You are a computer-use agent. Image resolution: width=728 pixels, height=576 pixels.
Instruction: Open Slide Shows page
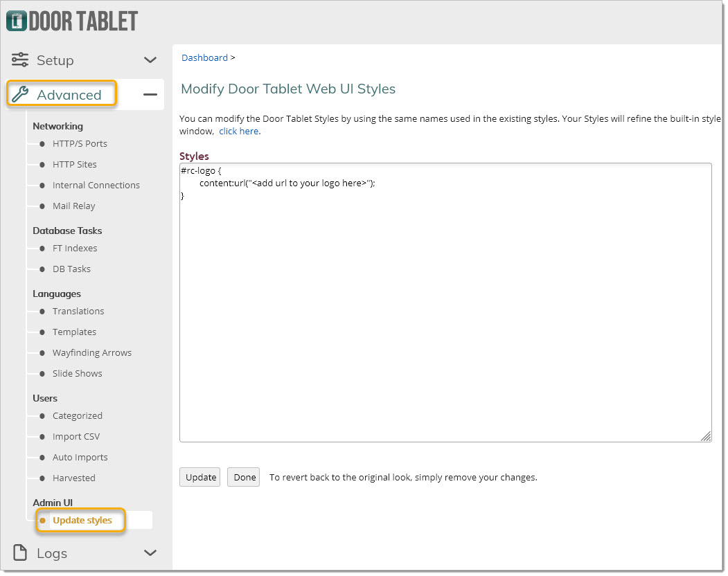click(77, 374)
